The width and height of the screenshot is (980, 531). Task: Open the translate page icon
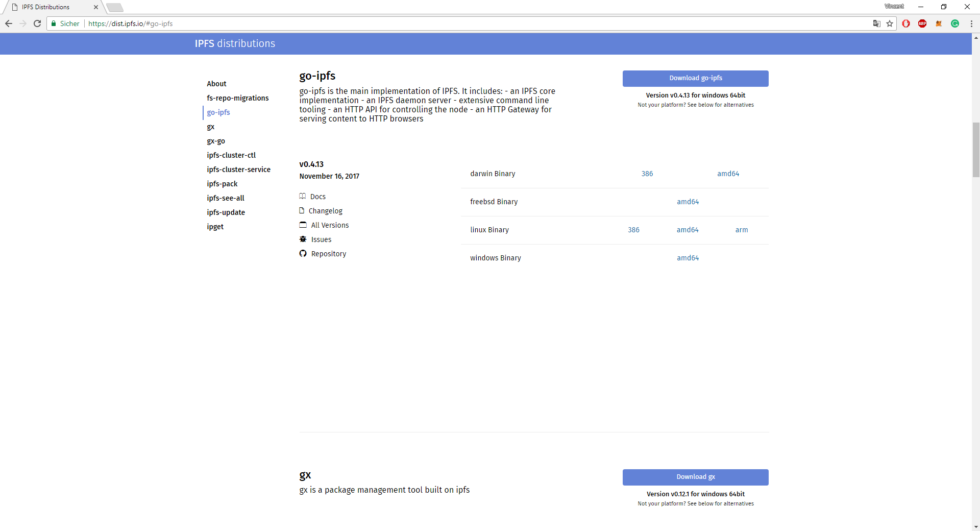[877, 23]
